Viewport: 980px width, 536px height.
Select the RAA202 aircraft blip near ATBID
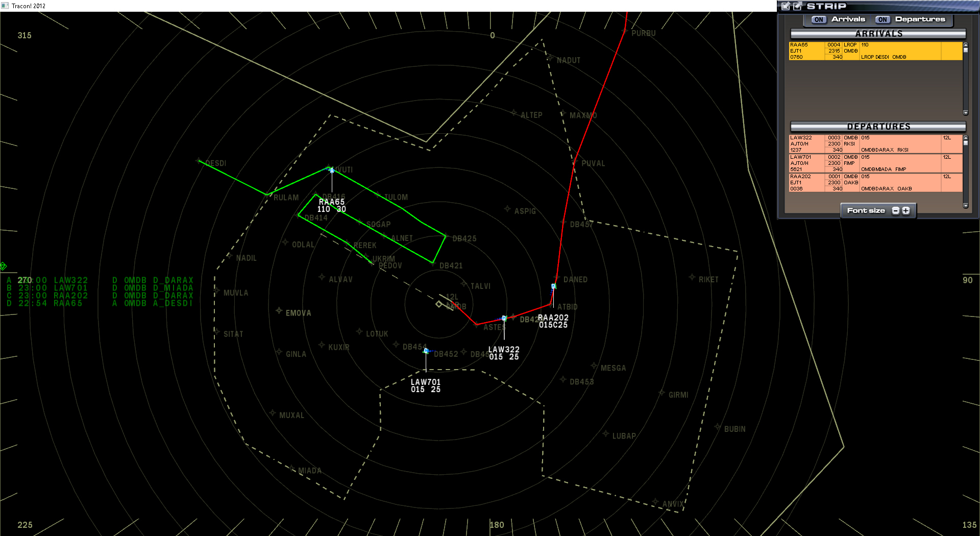(552, 286)
